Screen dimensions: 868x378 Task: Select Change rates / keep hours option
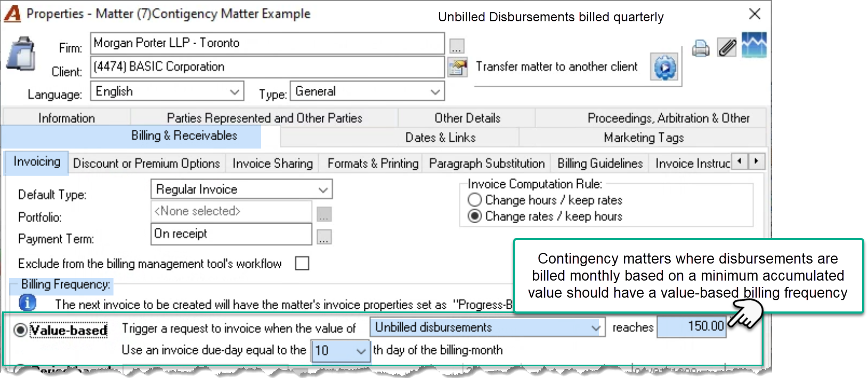click(x=474, y=216)
